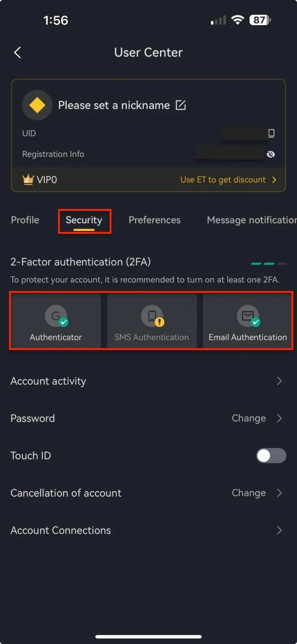Switch to the Preferences tab
Image resolution: width=297 pixels, height=644 pixels.
tap(155, 220)
